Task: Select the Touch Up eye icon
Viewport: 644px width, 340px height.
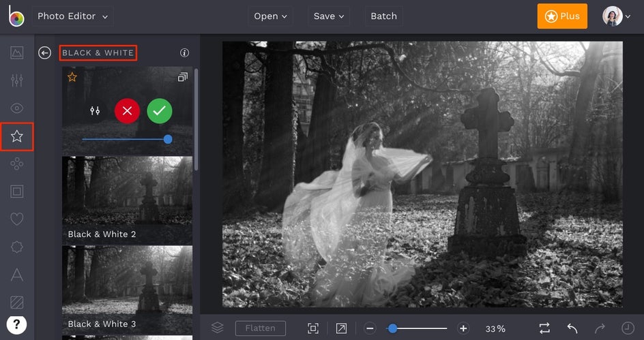Action: 17,108
